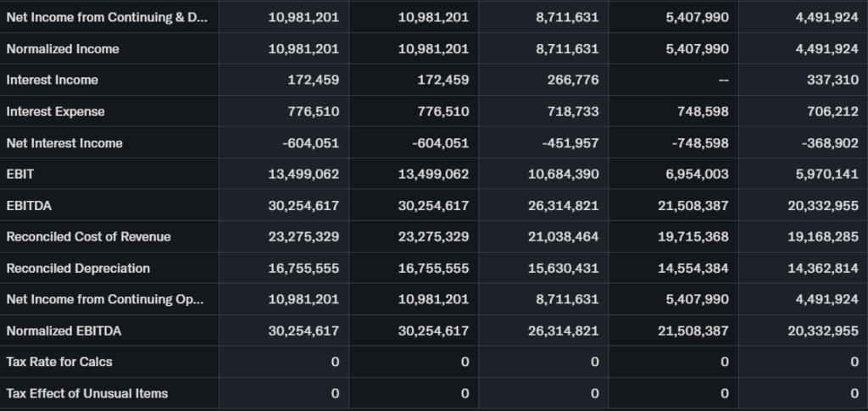
Task: Click the EBIT value 6,954,003
Action: tap(693, 175)
